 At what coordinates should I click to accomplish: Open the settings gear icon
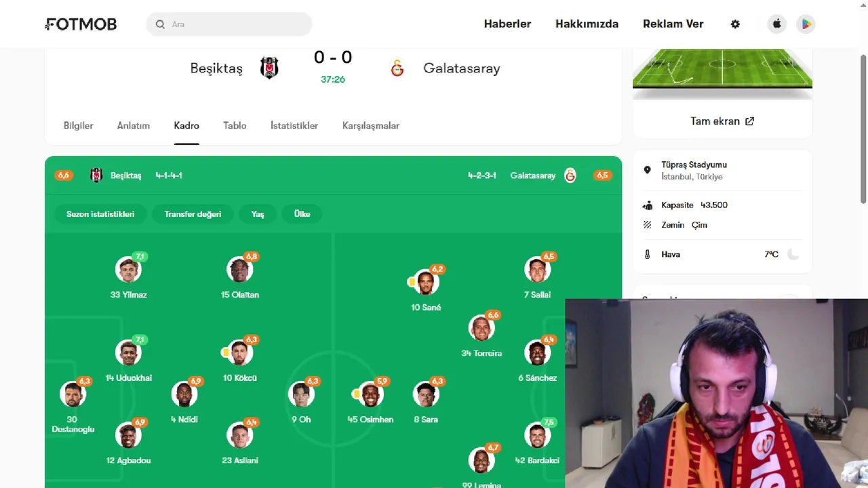pos(735,24)
